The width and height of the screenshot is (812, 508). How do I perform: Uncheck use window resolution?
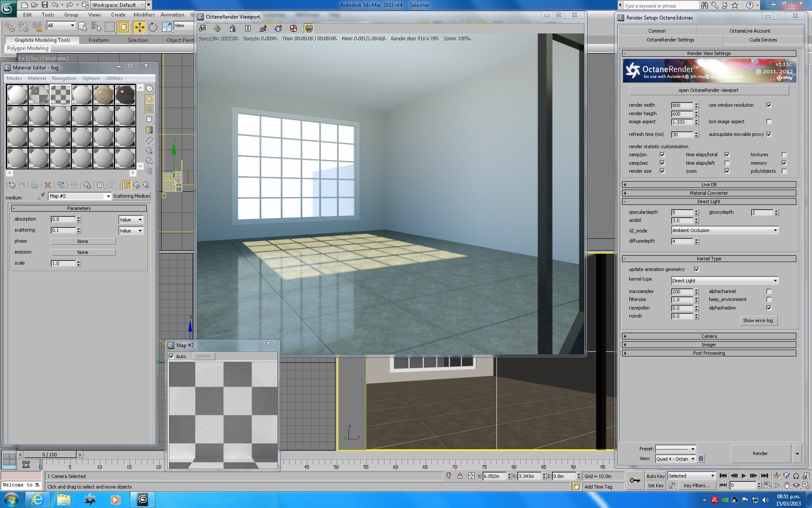[769, 105]
